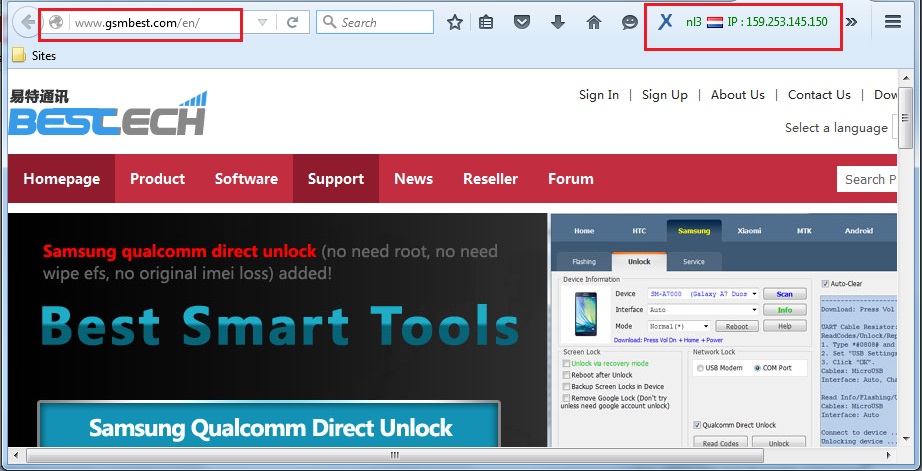The image size is (922, 471).
Task: Open the News menu item
Action: tap(413, 179)
